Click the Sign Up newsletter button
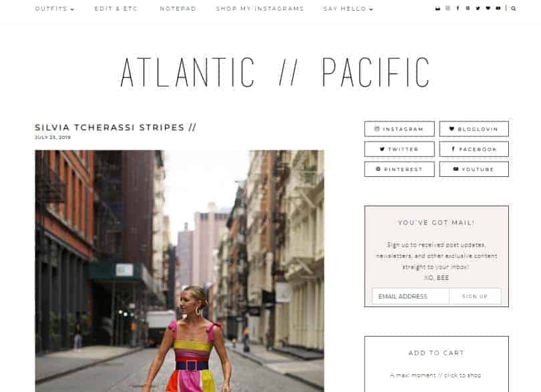The image size is (541, 392). tap(475, 296)
